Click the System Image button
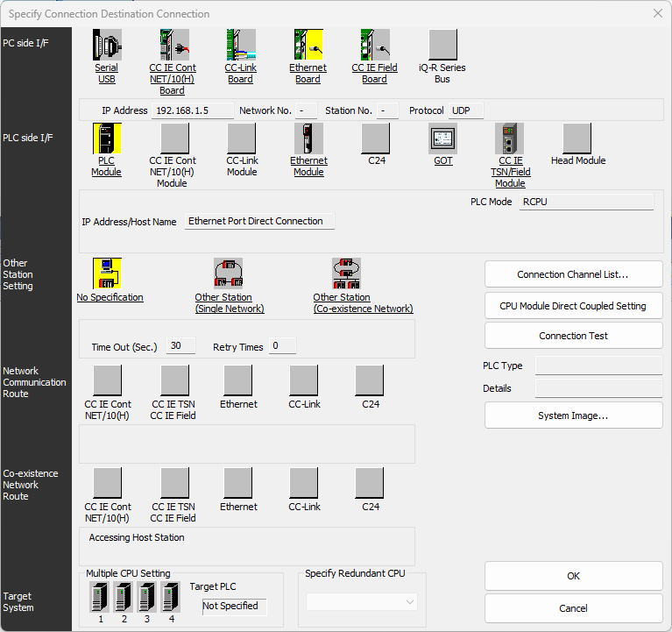This screenshot has height=632, width=672. coord(573,415)
